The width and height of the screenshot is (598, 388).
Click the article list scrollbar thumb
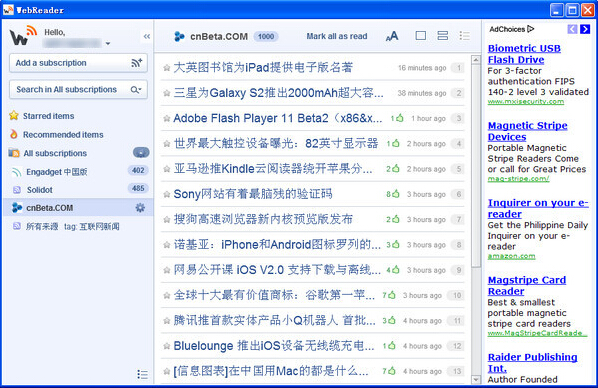point(476,166)
